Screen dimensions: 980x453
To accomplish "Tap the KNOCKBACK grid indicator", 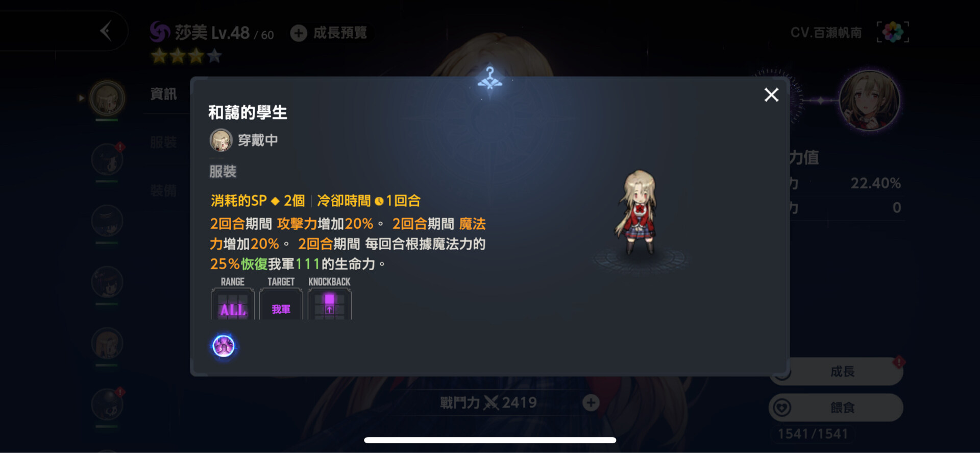I will [330, 304].
